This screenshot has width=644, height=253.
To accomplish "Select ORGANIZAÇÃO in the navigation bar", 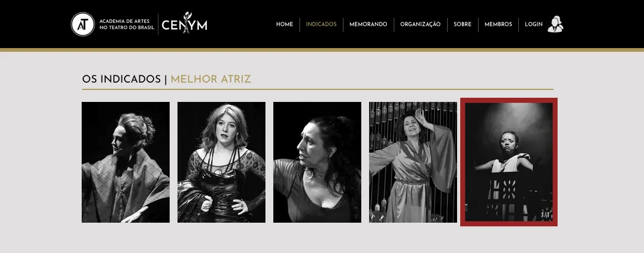I will pos(420,25).
